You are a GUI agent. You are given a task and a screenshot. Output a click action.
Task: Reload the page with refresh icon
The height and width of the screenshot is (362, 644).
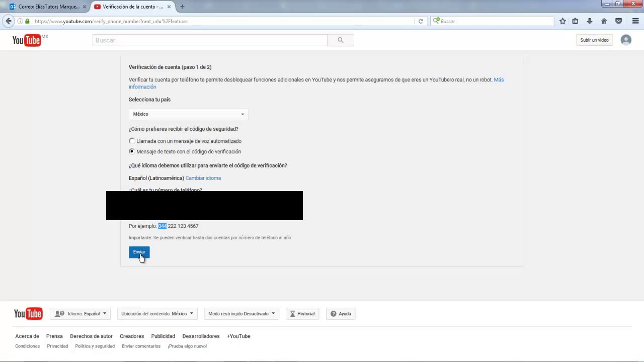[x=421, y=21]
